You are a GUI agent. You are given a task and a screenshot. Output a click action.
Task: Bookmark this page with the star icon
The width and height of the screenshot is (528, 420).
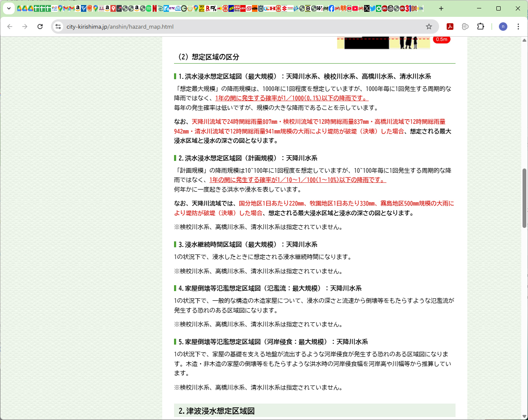[x=429, y=27]
